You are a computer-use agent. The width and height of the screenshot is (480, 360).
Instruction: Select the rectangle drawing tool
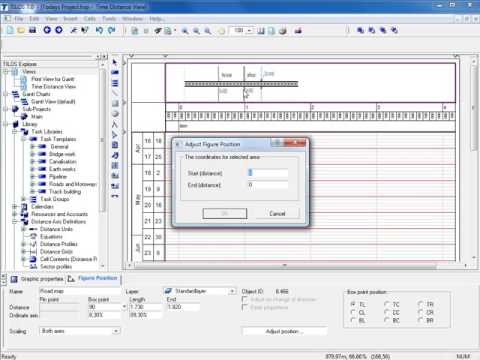click(115, 104)
